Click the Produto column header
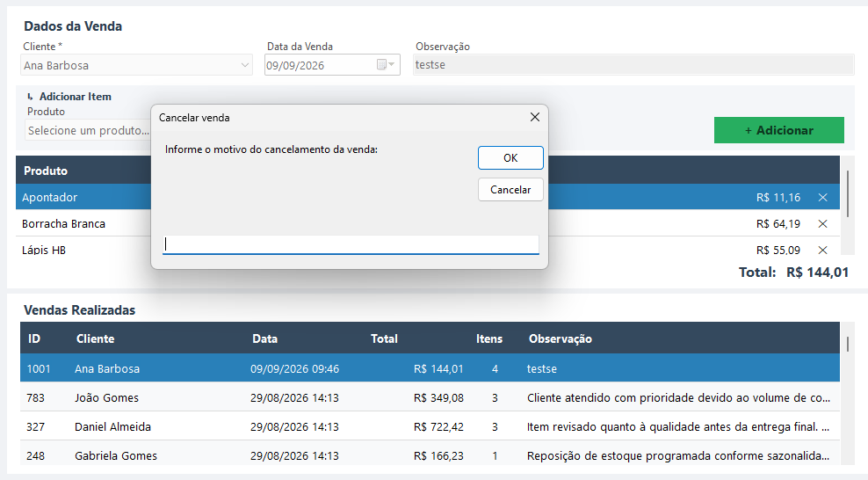 (x=46, y=171)
